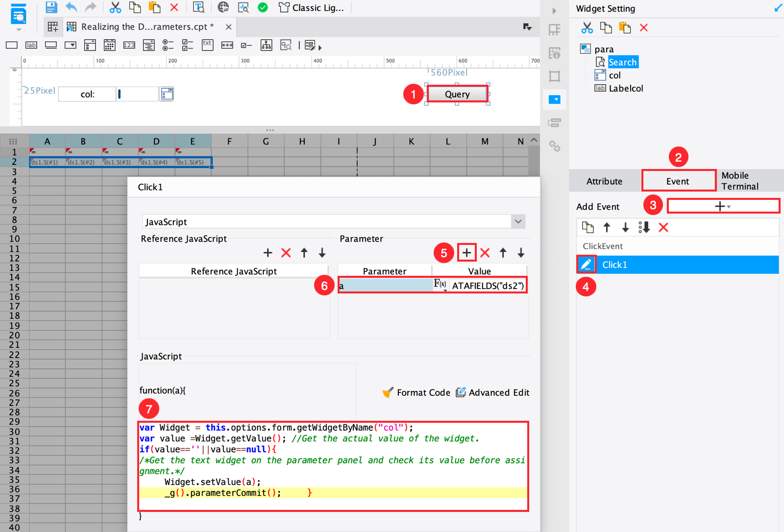This screenshot has height=532, width=784.
Task: Remove the selected Parameter with red X
Action: [485, 253]
